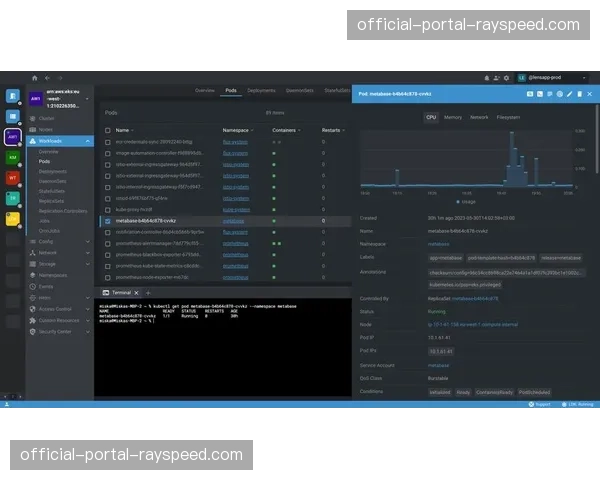Viewport: 600px width, 480px height.
Task: Uncheck the metabase-b4b64c878-cvvkz pod checkbox
Action: coord(107,220)
